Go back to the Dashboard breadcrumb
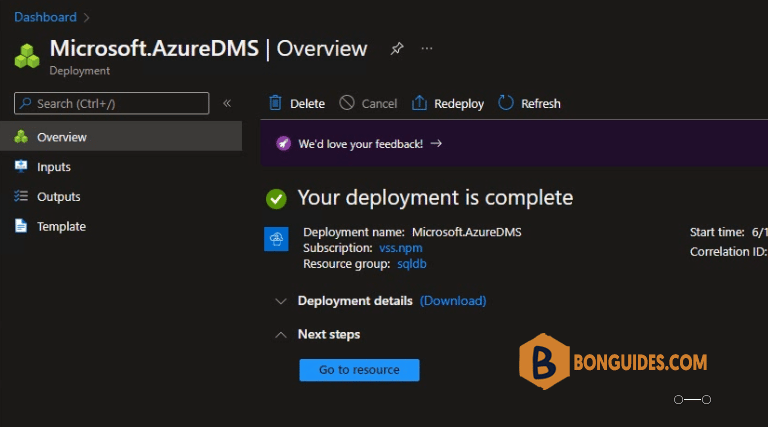Viewport: 768px width, 427px height. [45, 17]
